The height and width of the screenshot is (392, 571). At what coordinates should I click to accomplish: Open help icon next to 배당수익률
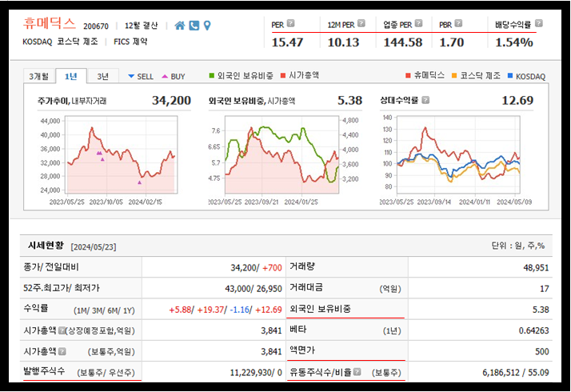(538, 23)
